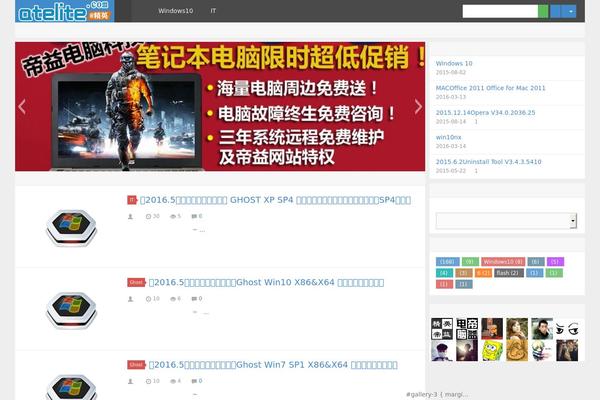Open the black-and-white checkered characters avatar
Viewport: 600px width, 400px height.
[x=442, y=329]
